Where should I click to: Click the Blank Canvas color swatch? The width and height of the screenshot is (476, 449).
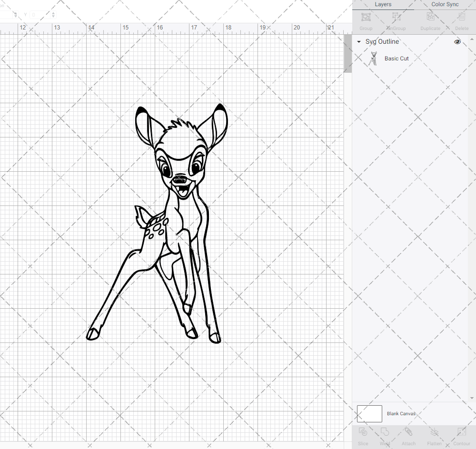(369, 413)
